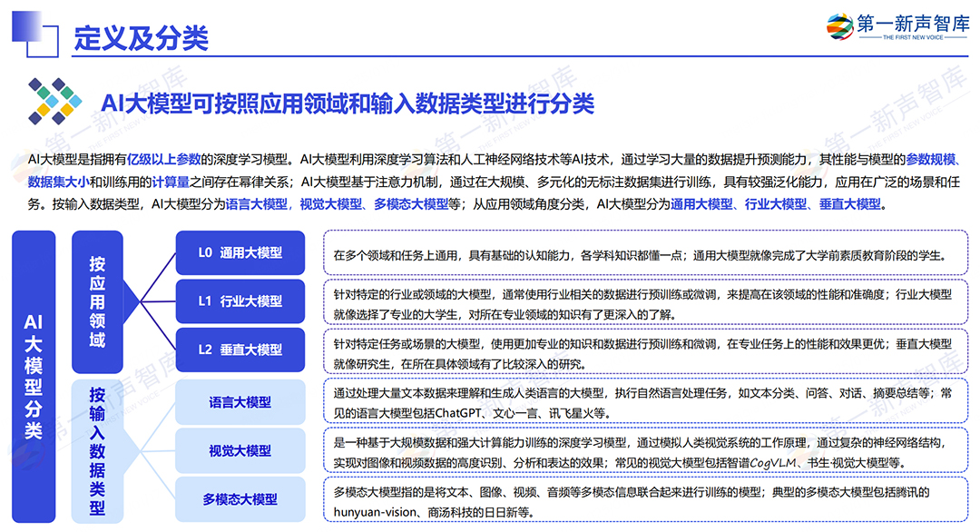Screen dimensions: 980x532
Task: Click the highlighted 亿级以上参数 text
Action: [163, 160]
